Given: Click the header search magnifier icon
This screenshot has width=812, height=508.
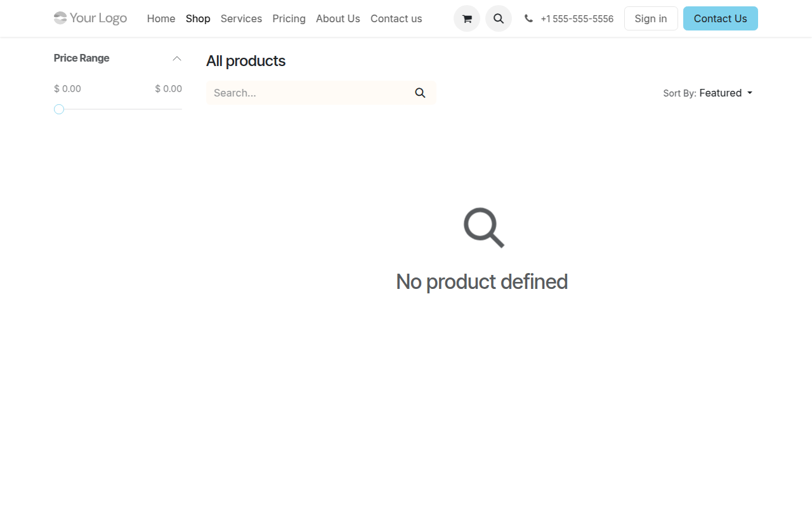Looking at the screenshot, I should click(499, 19).
